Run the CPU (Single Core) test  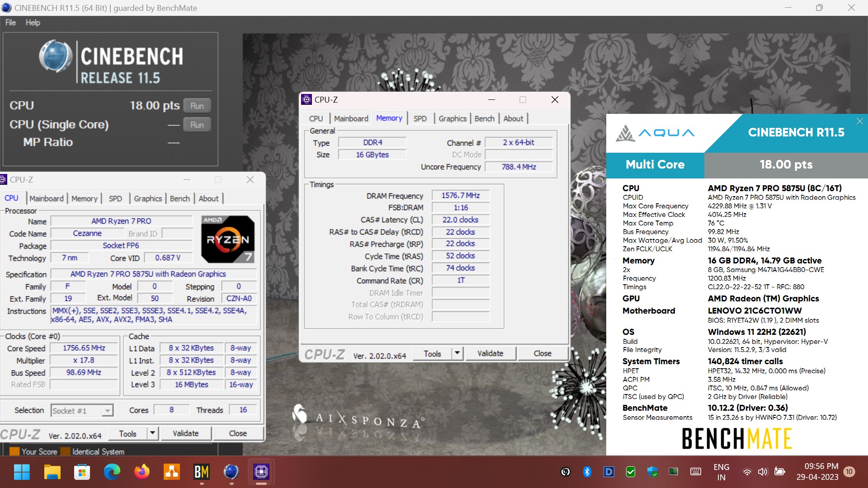tap(197, 125)
